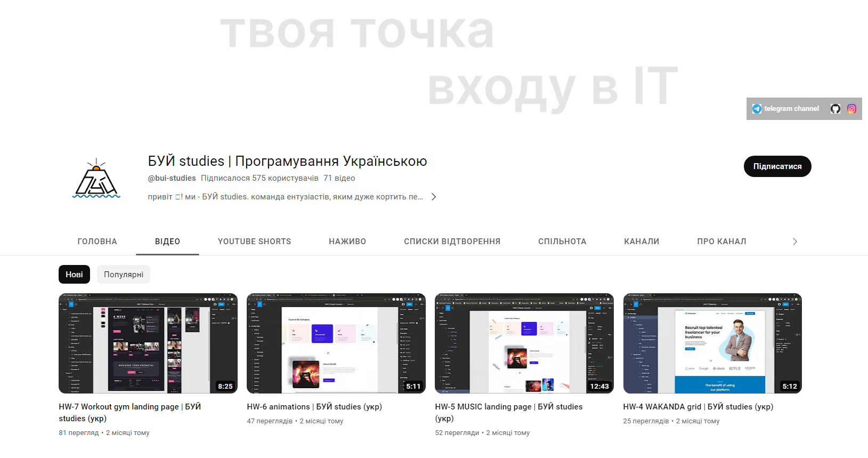Click the HW-4 WAKANDA grid video title
The width and height of the screenshot is (868, 458).
(x=698, y=407)
